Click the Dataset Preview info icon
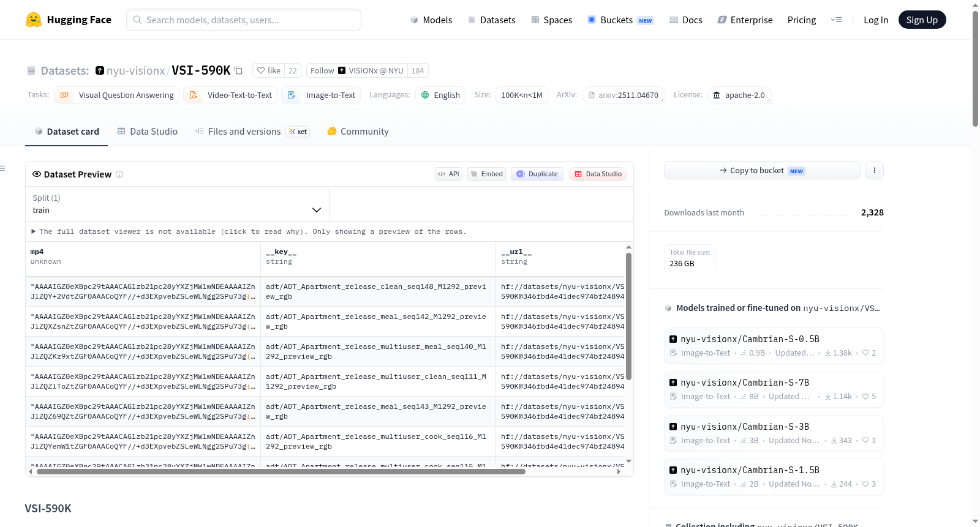The image size is (980, 527). point(119,174)
